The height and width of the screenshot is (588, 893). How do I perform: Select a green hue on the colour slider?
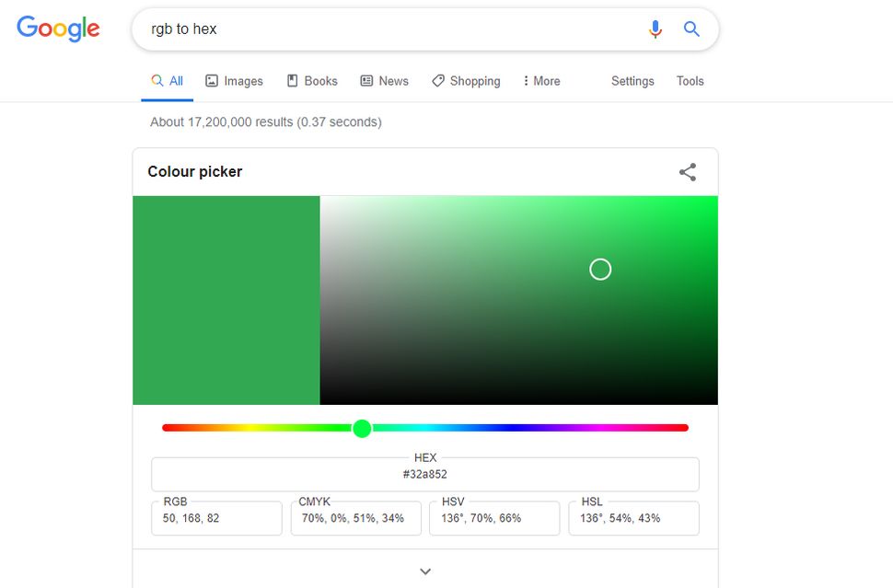point(362,427)
